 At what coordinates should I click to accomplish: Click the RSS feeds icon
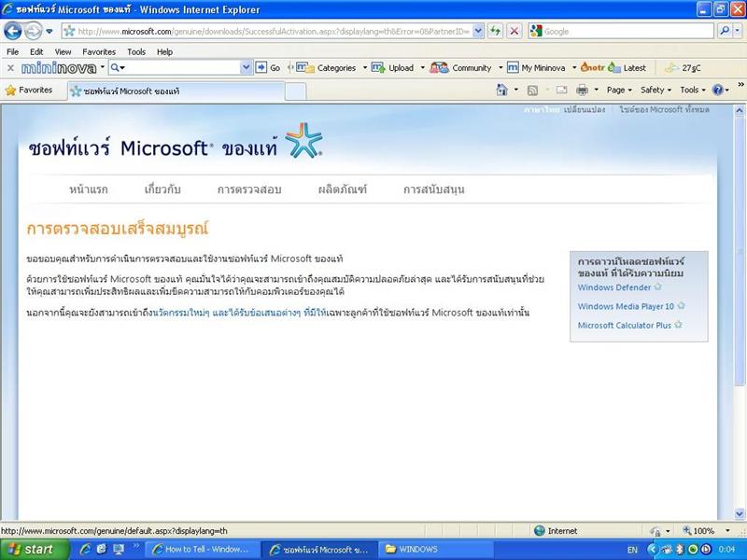point(532,90)
